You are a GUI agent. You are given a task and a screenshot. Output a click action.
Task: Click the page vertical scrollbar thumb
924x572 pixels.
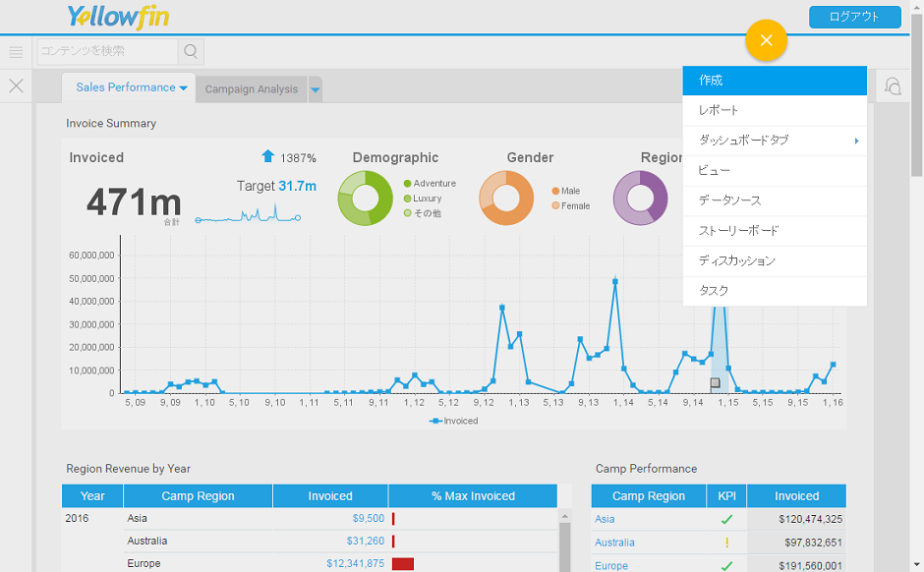(917, 94)
